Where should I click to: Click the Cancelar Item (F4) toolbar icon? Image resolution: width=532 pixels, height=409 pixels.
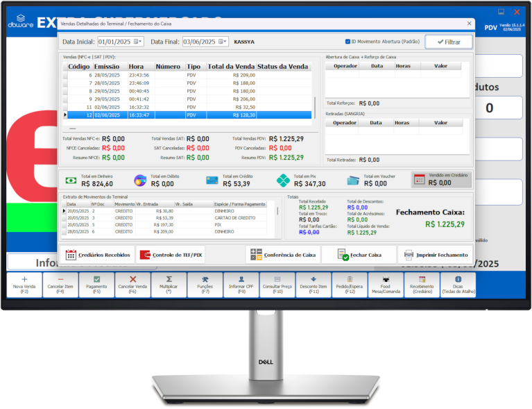[x=60, y=279]
